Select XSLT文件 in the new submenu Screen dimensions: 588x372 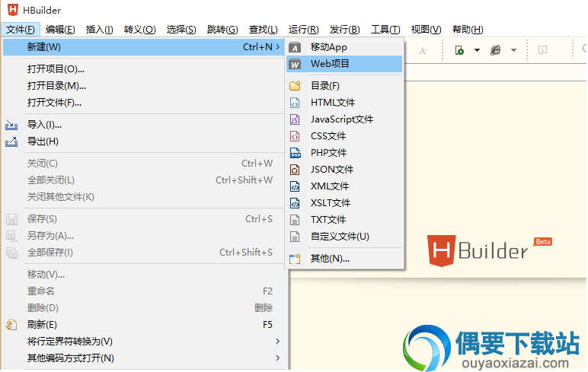pyautogui.click(x=344, y=203)
